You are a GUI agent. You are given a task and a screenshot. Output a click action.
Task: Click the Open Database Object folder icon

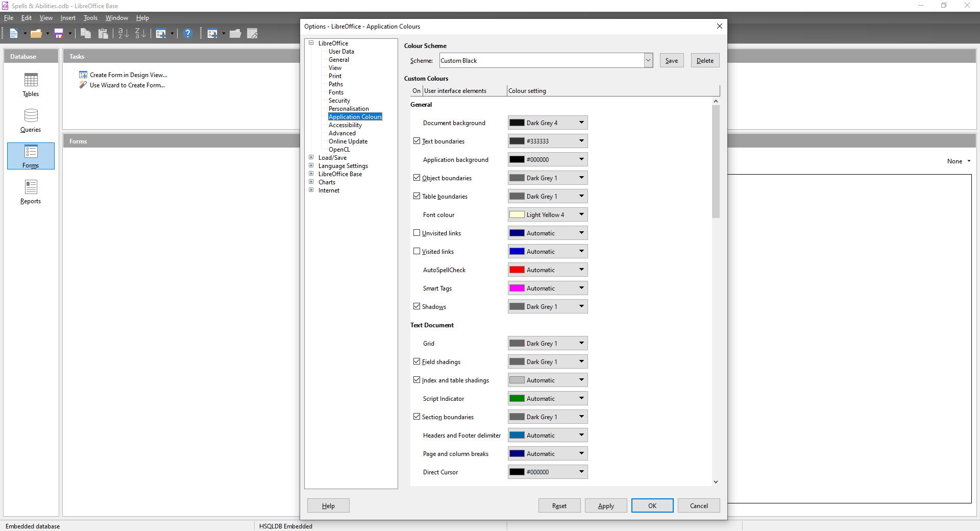pos(235,34)
